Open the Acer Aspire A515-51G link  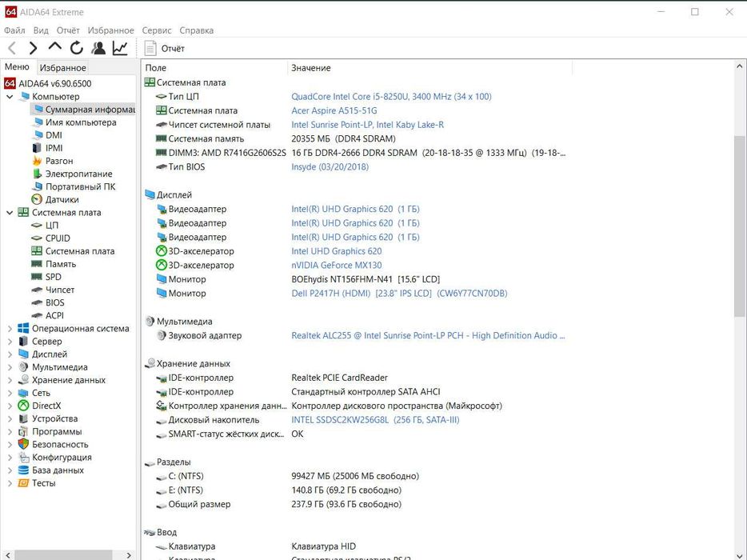[x=334, y=110]
